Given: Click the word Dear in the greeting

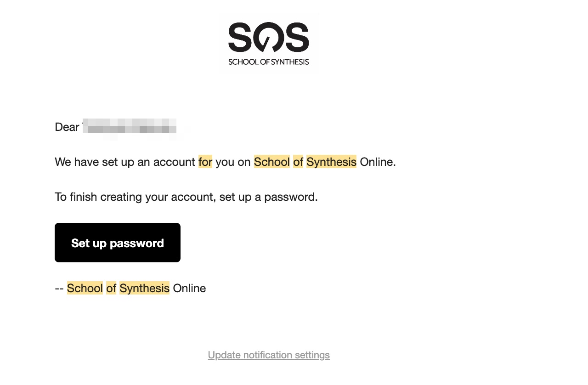Looking at the screenshot, I should pos(67,127).
